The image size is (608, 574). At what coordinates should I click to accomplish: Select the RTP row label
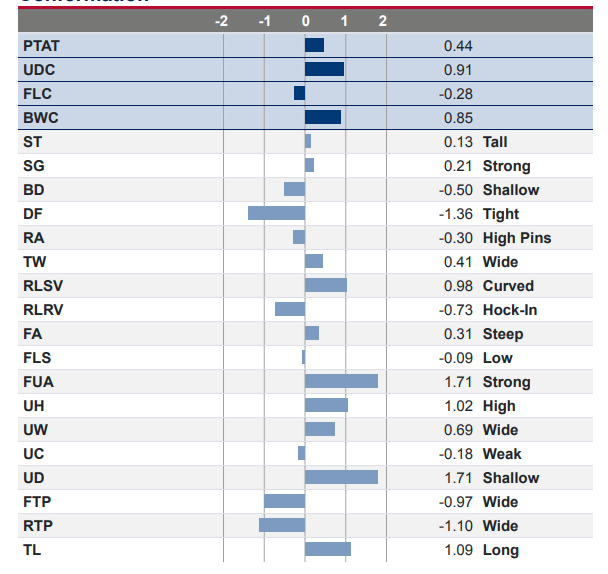point(36,526)
